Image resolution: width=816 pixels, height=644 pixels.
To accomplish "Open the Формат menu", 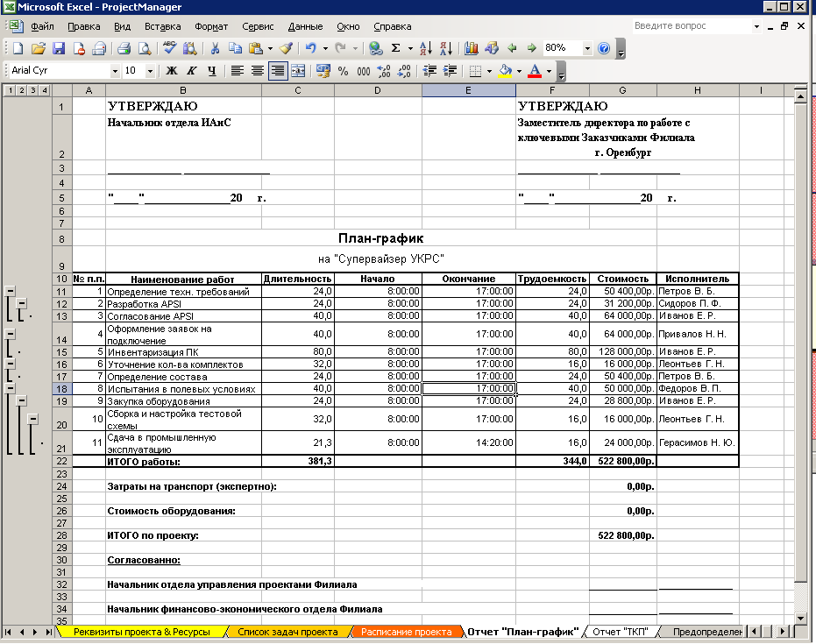I will coord(210,26).
